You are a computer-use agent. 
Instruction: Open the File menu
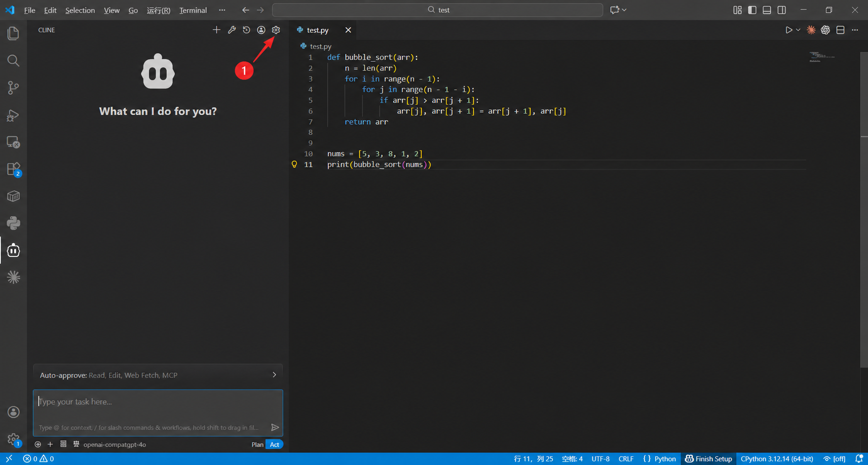point(29,10)
